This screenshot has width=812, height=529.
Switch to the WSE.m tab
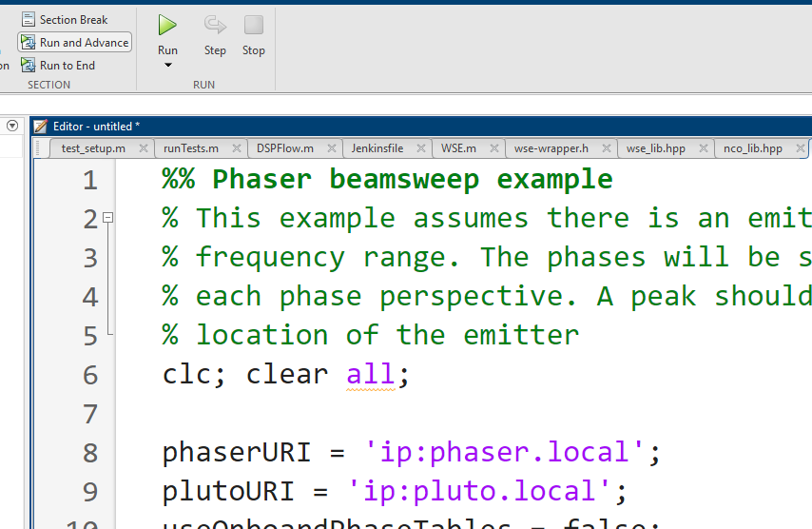coord(459,148)
